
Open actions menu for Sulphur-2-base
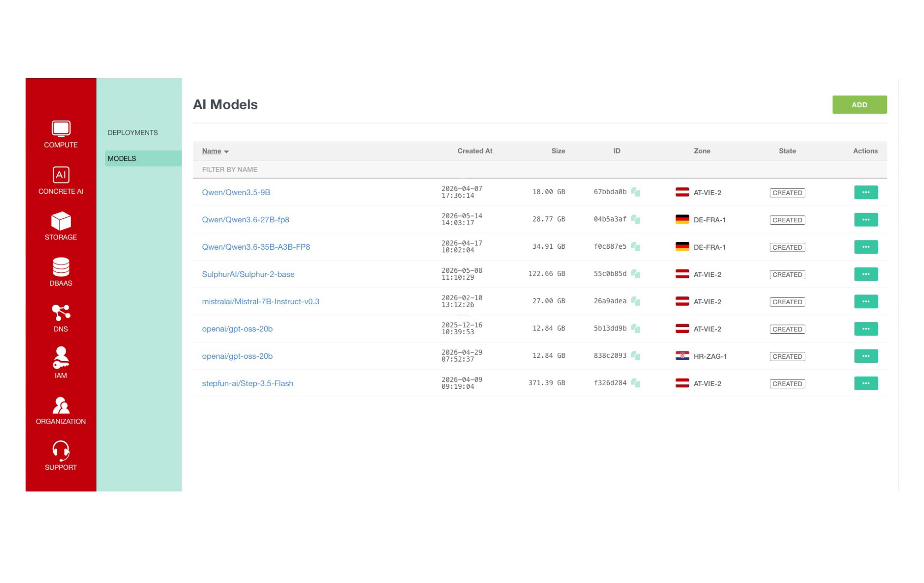click(866, 274)
